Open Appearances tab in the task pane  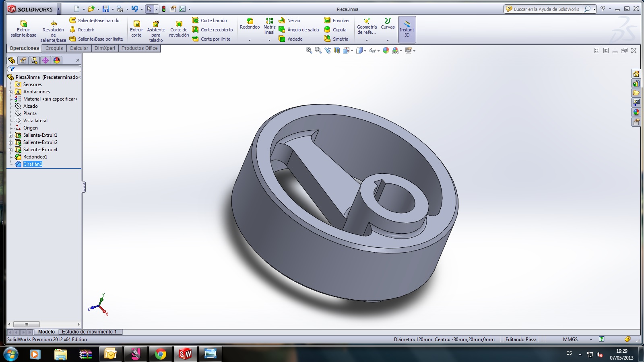tap(636, 112)
